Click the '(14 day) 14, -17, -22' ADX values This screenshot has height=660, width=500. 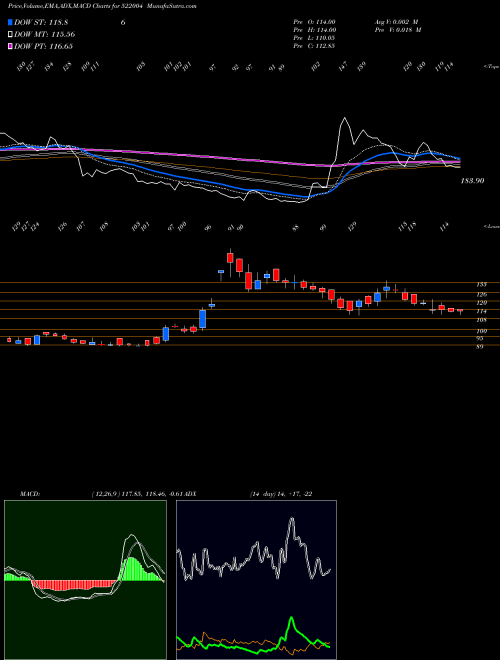pyautogui.click(x=281, y=494)
